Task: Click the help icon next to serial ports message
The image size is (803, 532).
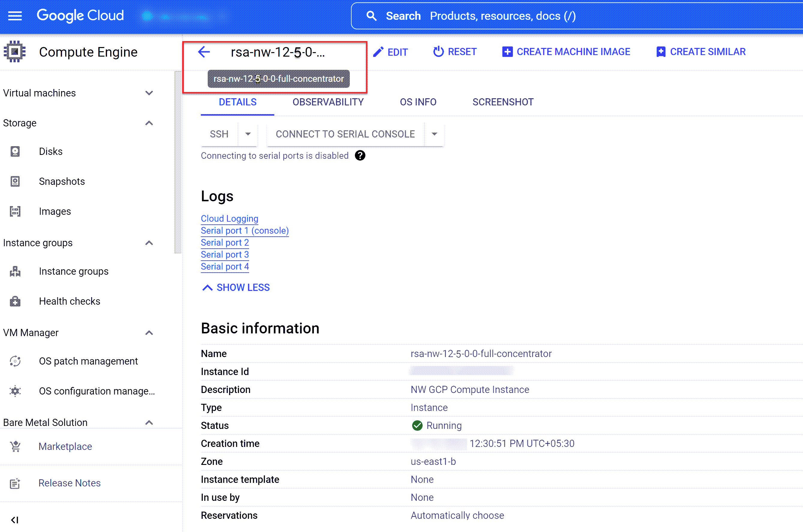Action: pos(360,155)
